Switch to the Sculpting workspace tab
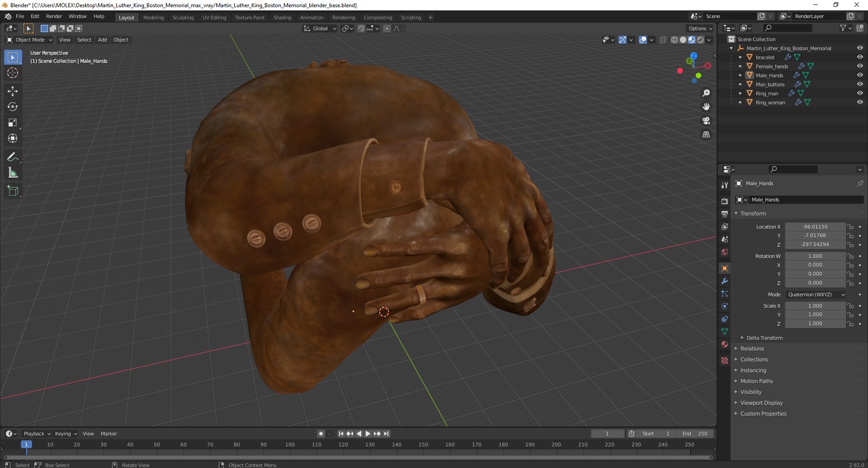The height and width of the screenshot is (468, 868). coord(183,18)
